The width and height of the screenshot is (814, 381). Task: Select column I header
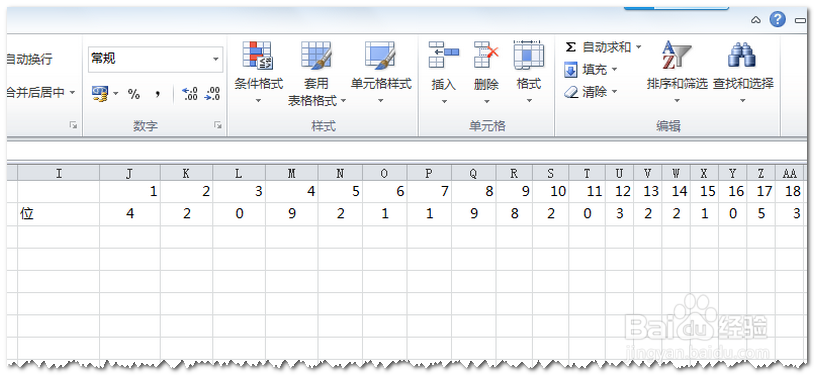(x=59, y=173)
